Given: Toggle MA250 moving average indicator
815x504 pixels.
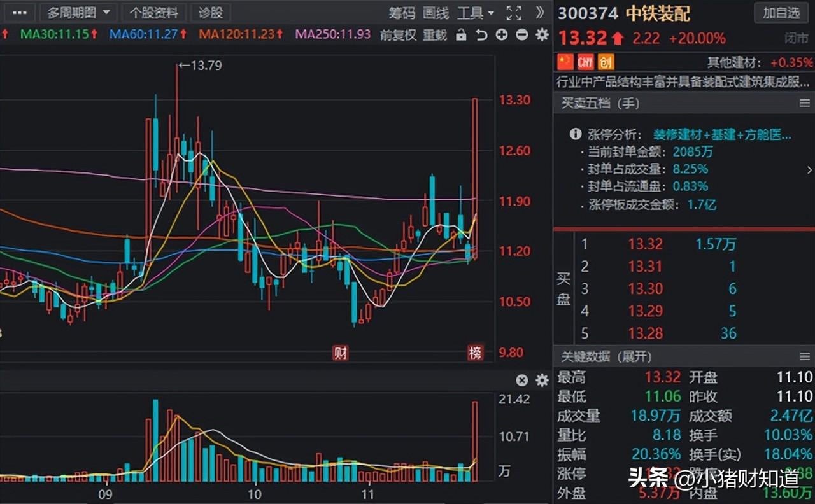Looking at the screenshot, I should coord(333,34).
